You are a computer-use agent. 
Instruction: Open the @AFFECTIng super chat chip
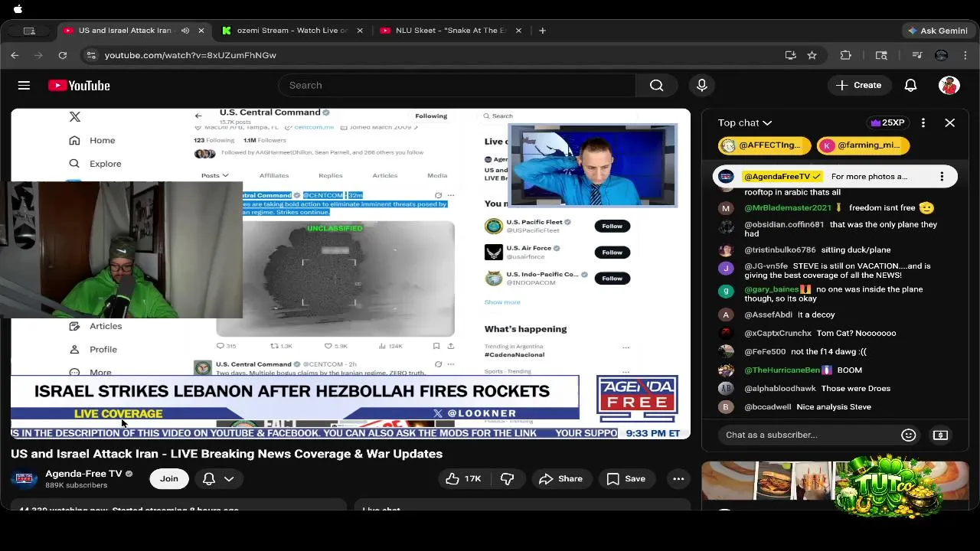click(764, 145)
